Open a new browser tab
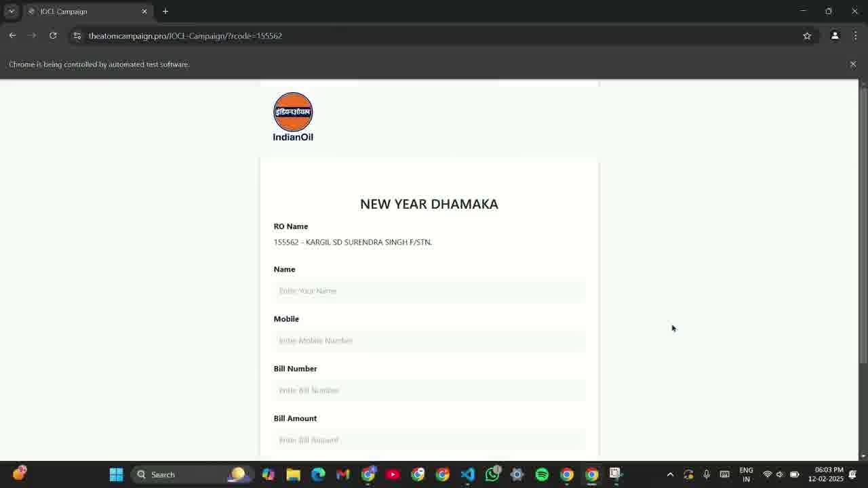868x488 pixels. [x=165, y=12]
